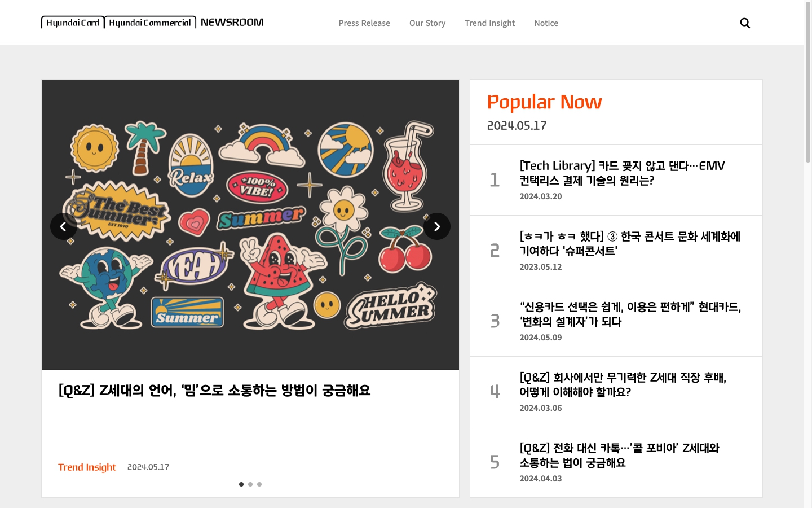Open the Our Story menu
The width and height of the screenshot is (812, 508).
(427, 23)
